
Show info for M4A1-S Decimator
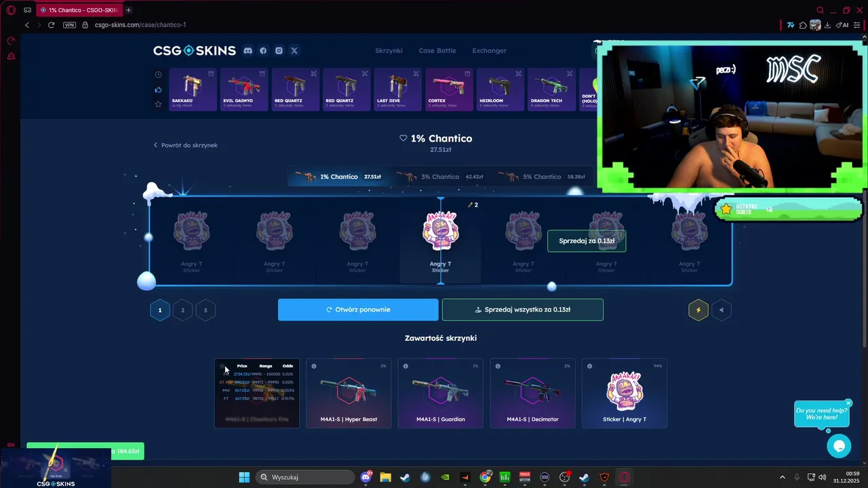(498, 366)
